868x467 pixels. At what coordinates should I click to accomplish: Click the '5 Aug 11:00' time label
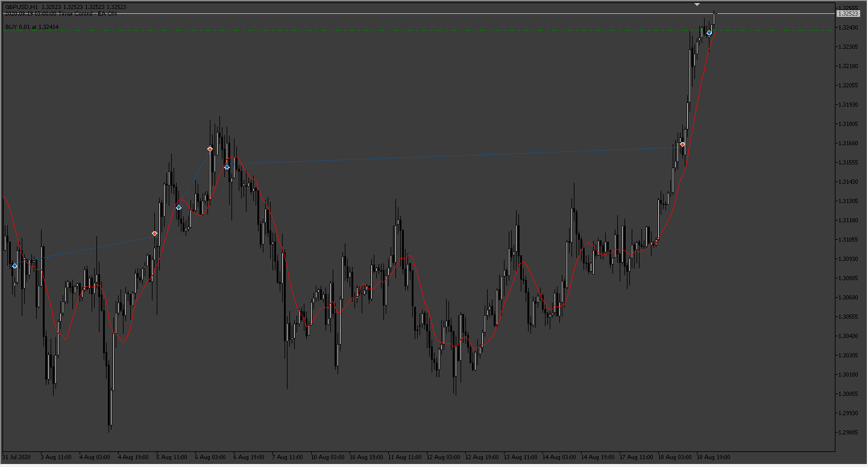pyautogui.click(x=171, y=457)
